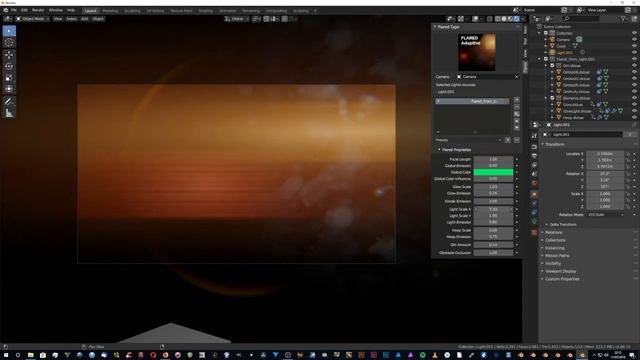Click the outliner search field
The height and width of the screenshot is (360, 640).
pyautogui.click(x=582, y=18)
